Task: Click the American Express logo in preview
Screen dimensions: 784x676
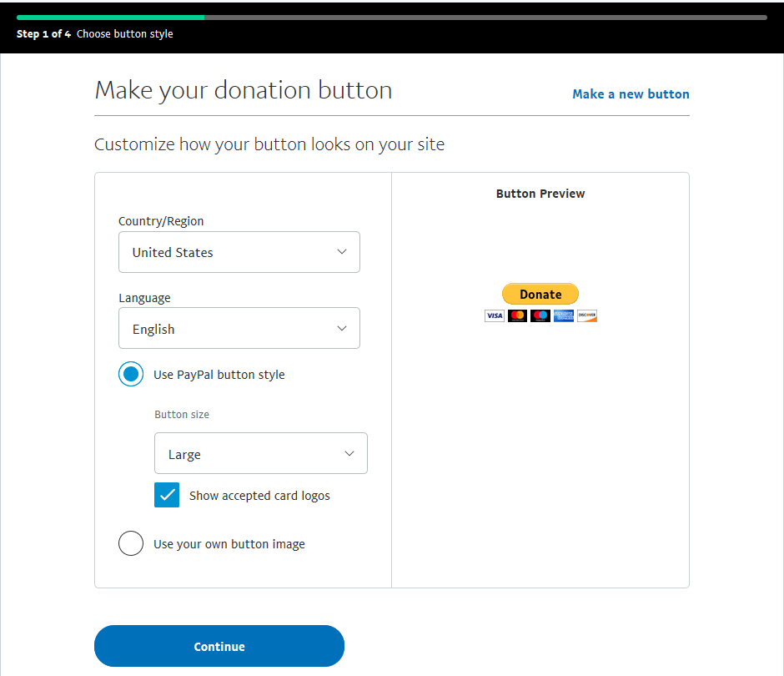Action: click(x=564, y=315)
